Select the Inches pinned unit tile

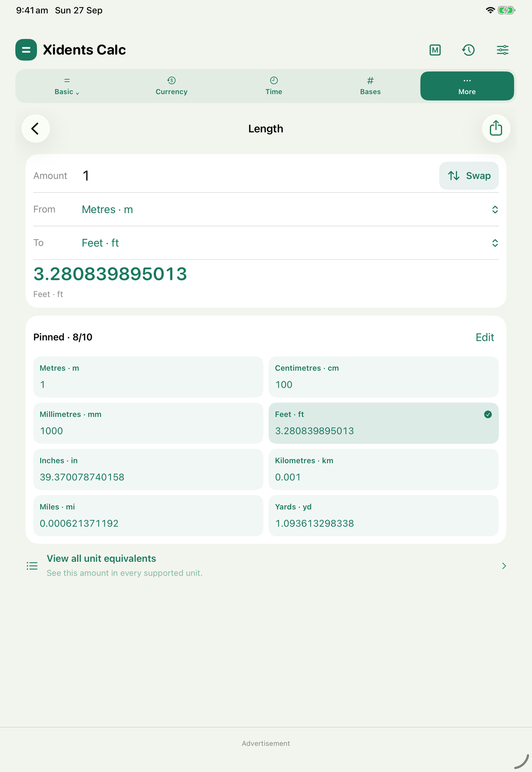coord(148,469)
